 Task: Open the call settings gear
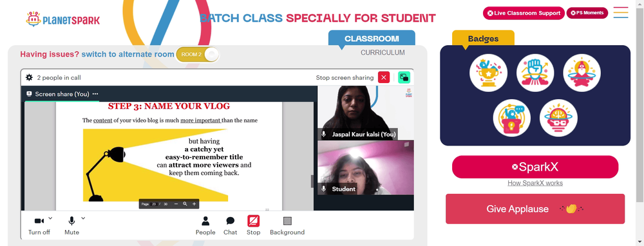click(x=29, y=78)
